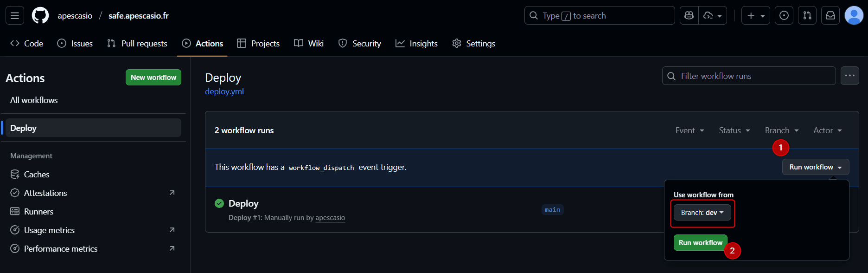Open the workflow options three-dot menu
The height and width of the screenshot is (273, 868).
click(x=850, y=76)
